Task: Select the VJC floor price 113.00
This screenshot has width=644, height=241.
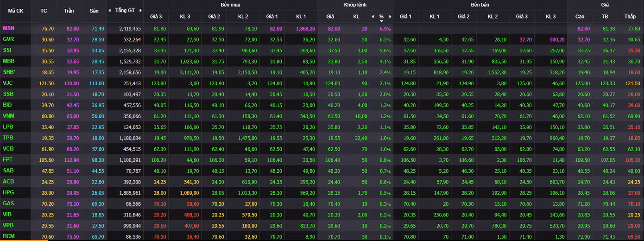Action: [x=96, y=83]
